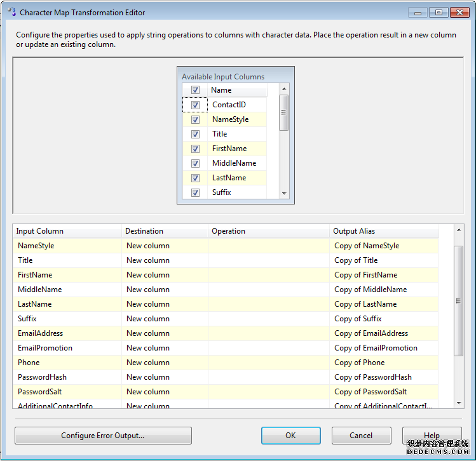The image size is (476, 461).
Task: Click the Input Column header
Action: point(66,231)
